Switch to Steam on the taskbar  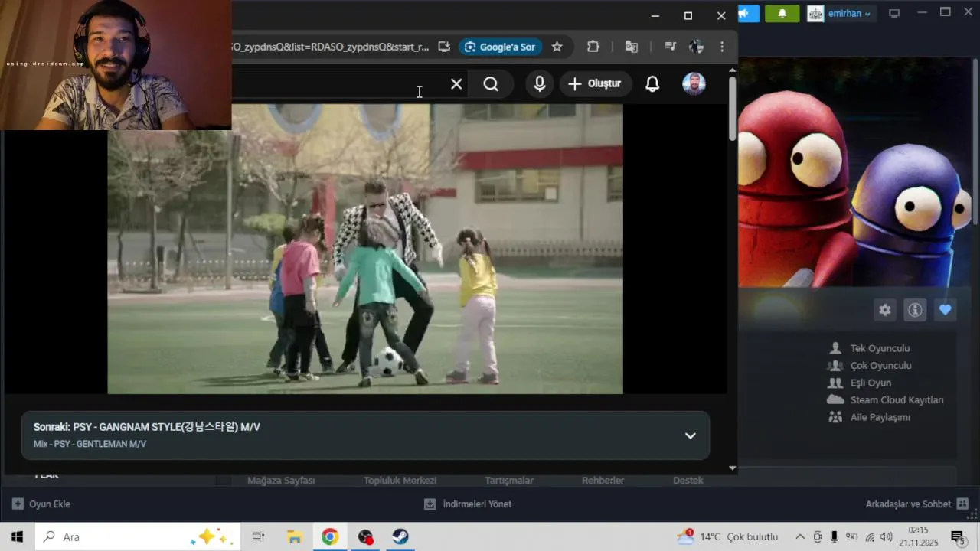tap(400, 536)
